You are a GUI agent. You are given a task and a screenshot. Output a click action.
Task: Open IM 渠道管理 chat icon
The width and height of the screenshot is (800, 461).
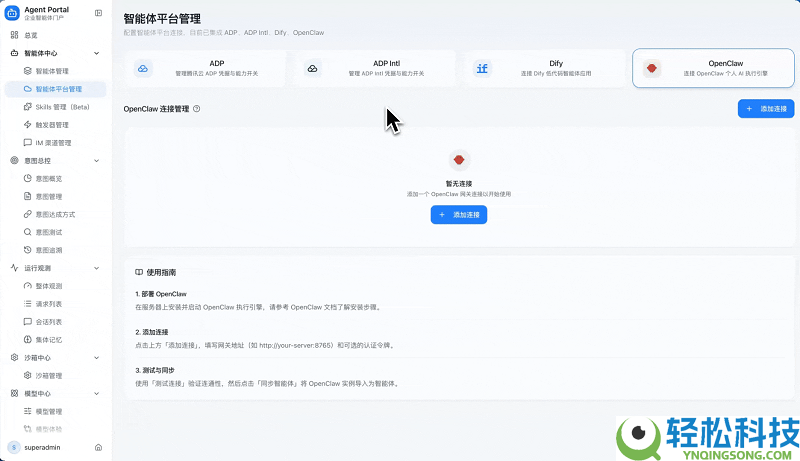click(28, 142)
